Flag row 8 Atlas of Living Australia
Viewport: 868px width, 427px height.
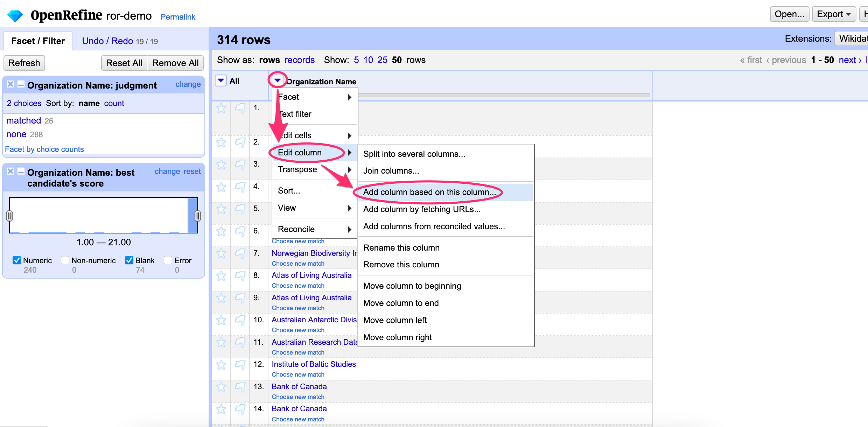[240, 276]
